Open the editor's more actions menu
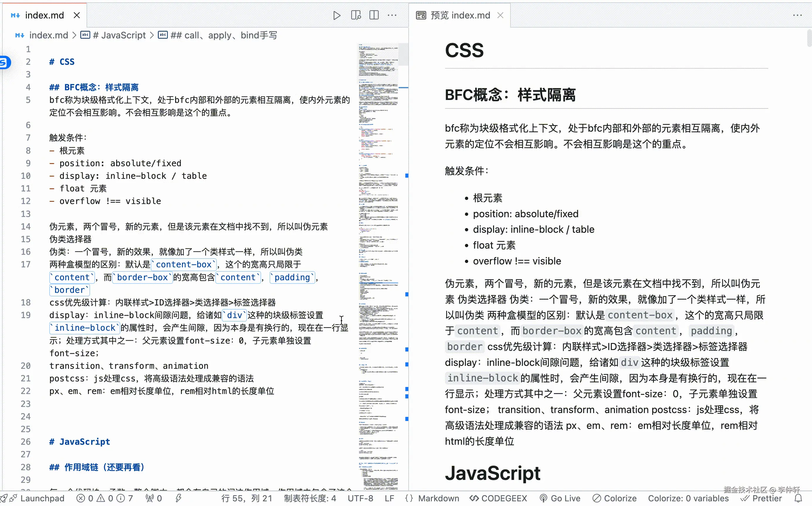 pyautogui.click(x=392, y=15)
